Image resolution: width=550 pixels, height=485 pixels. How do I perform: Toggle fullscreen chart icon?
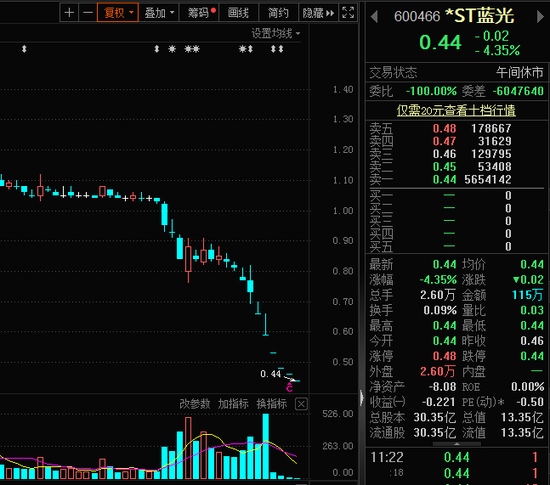point(348,13)
